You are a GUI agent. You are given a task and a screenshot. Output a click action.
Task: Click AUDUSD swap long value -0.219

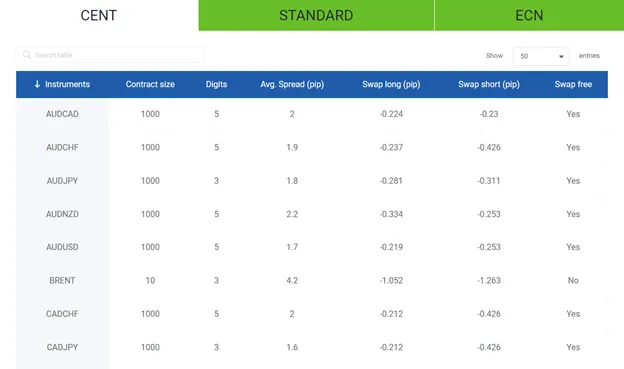click(391, 247)
